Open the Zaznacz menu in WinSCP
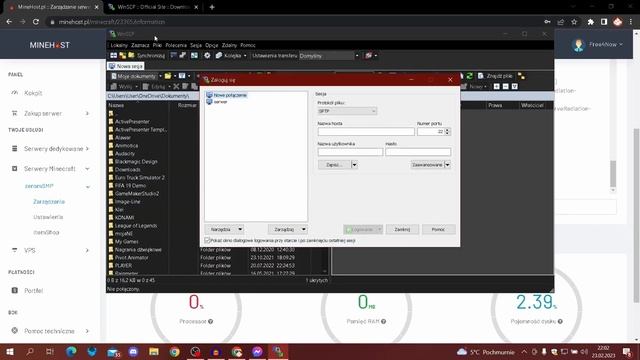The height and width of the screenshot is (360, 640). 140,45
